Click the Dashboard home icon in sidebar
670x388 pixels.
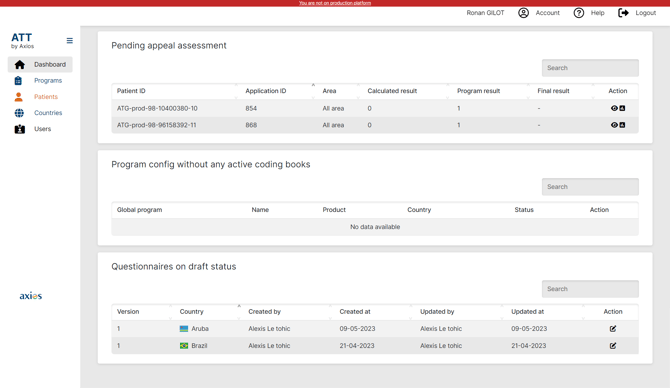click(x=19, y=65)
